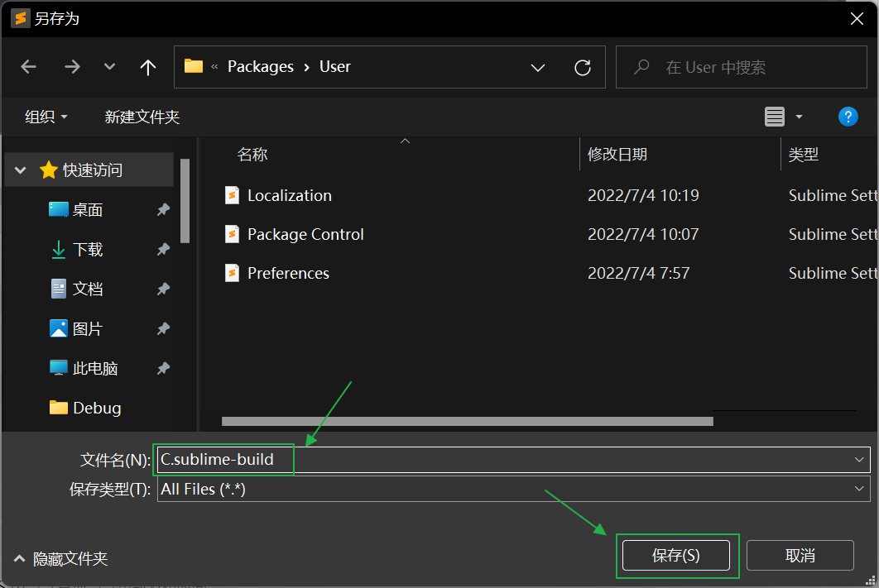
Task: Click the Forward navigation arrow
Action: tap(72, 67)
